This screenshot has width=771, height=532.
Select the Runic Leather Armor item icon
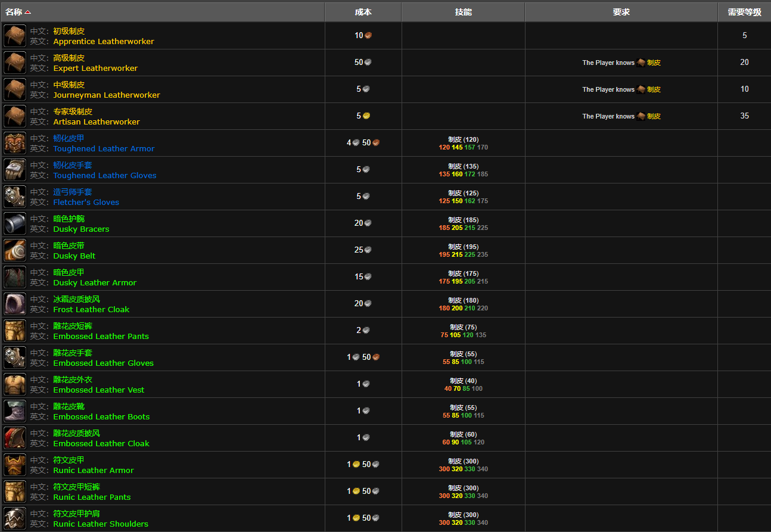click(x=15, y=465)
